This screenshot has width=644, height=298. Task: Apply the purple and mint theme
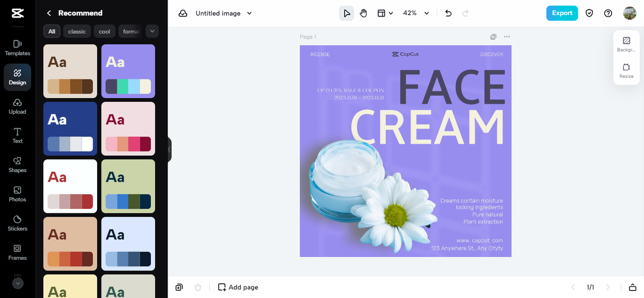(128, 71)
